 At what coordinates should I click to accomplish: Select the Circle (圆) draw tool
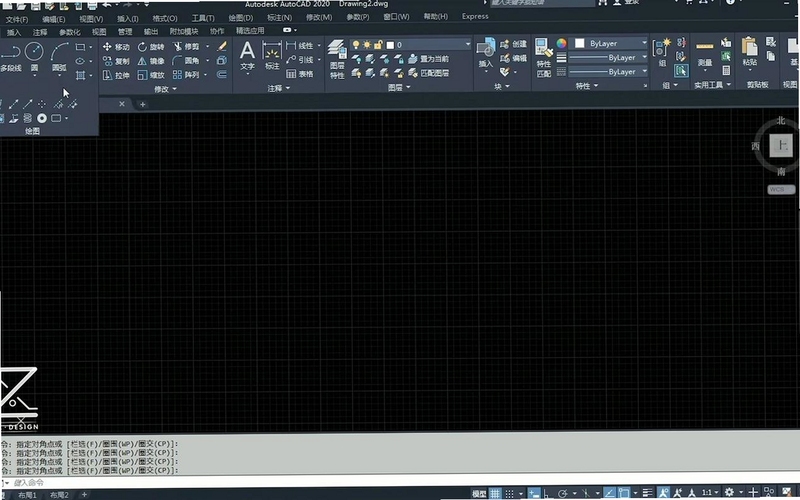34,56
